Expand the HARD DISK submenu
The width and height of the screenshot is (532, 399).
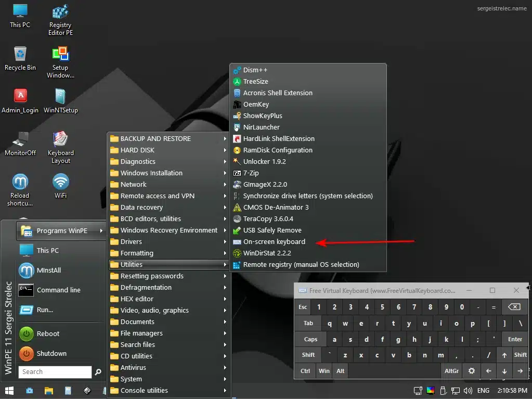click(x=168, y=150)
